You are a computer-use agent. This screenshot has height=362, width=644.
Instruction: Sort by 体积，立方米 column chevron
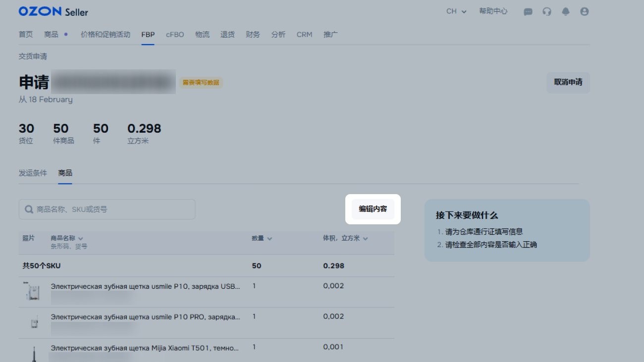point(365,238)
